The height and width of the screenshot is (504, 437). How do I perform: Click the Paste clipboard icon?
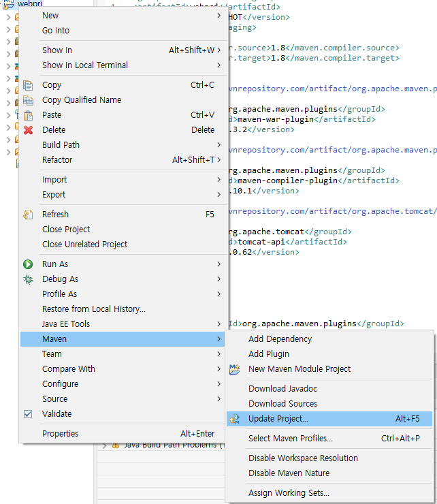tap(29, 115)
